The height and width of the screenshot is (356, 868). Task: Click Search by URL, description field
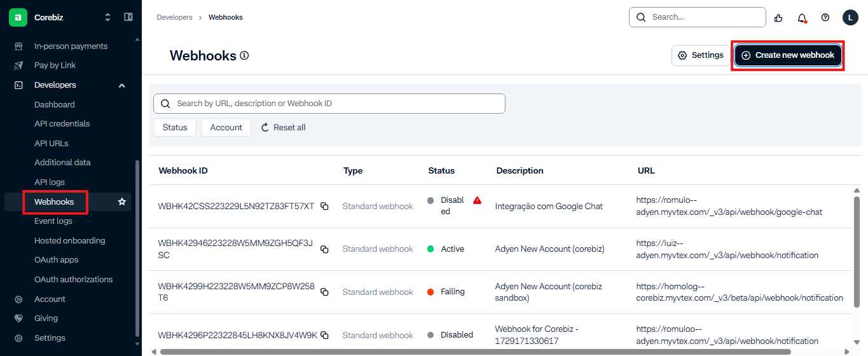click(x=329, y=104)
